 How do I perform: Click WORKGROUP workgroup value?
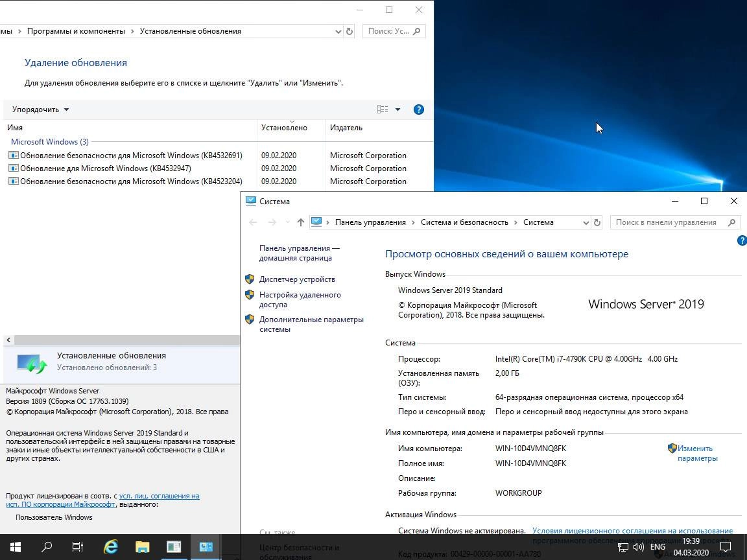coord(518,493)
